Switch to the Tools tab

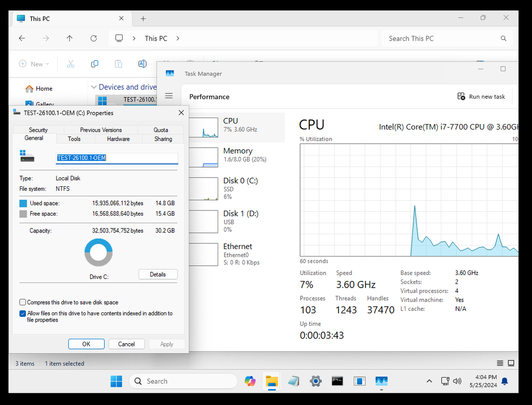74,139
